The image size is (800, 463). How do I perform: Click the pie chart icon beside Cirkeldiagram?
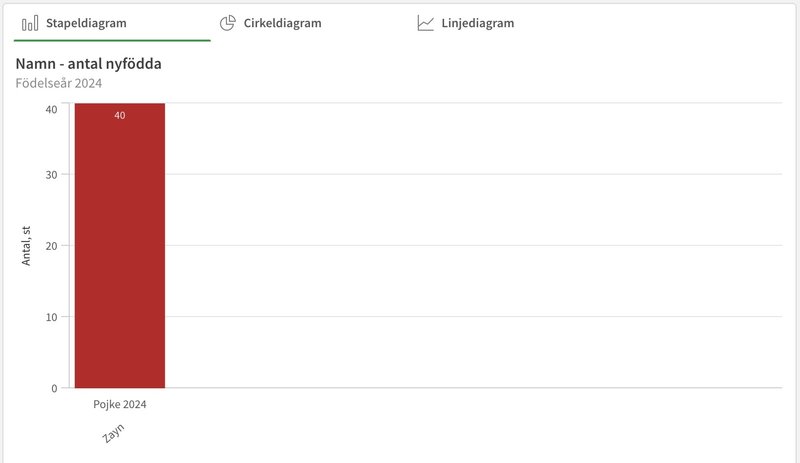(228, 23)
